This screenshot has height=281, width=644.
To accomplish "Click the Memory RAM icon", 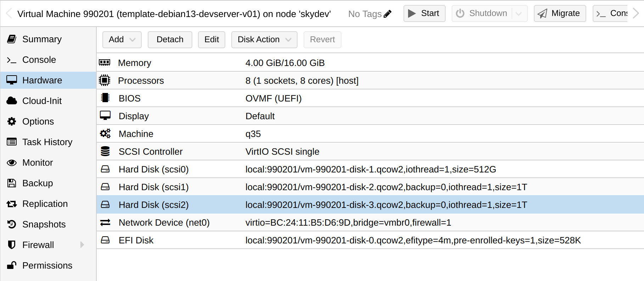I will [x=104, y=63].
